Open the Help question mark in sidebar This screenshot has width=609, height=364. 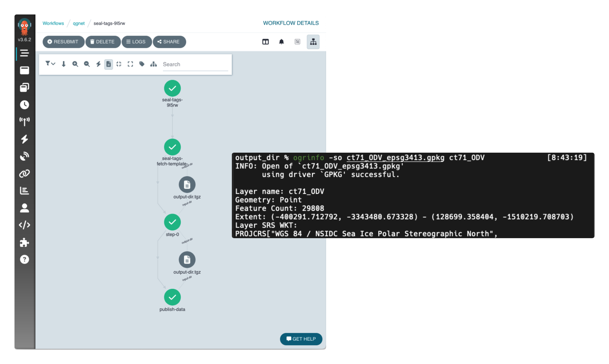(24, 260)
